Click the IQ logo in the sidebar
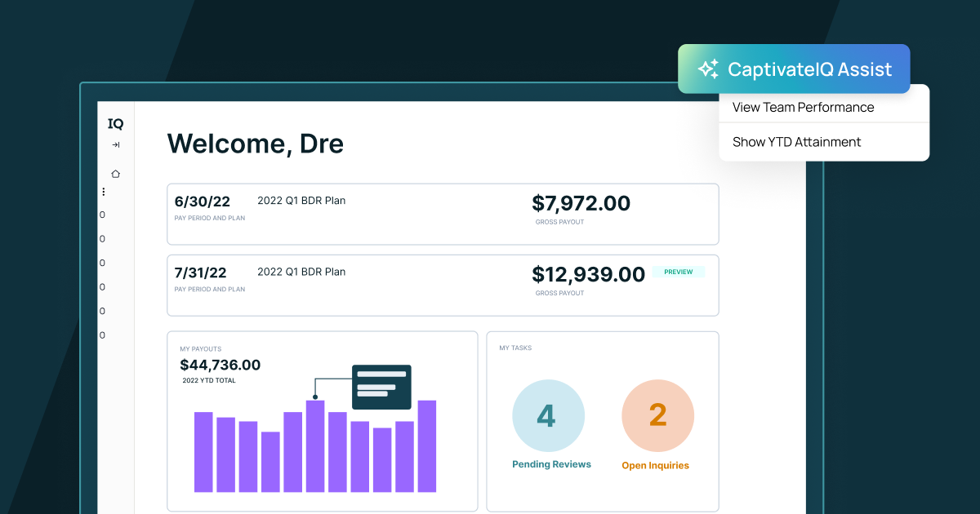The height and width of the screenshot is (514, 980). coord(115,124)
